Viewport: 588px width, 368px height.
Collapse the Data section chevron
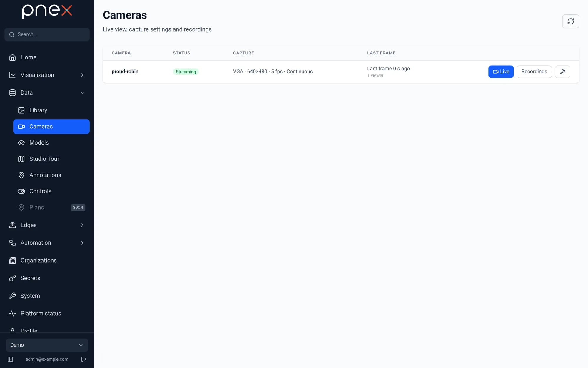82,93
